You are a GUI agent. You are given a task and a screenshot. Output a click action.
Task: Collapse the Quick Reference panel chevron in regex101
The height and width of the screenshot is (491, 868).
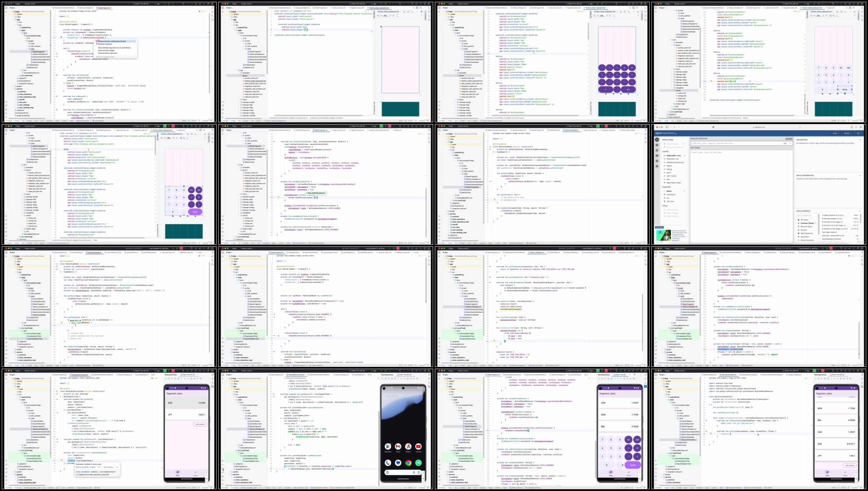(860, 211)
